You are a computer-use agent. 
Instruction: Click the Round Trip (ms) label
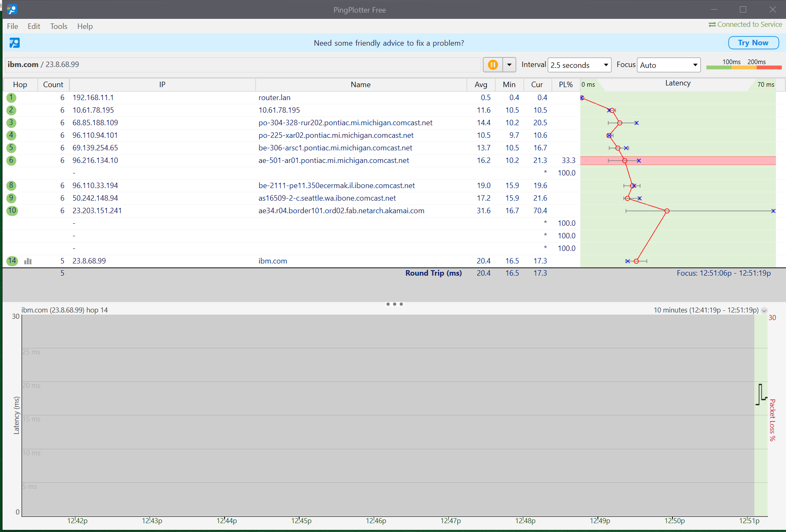434,273
